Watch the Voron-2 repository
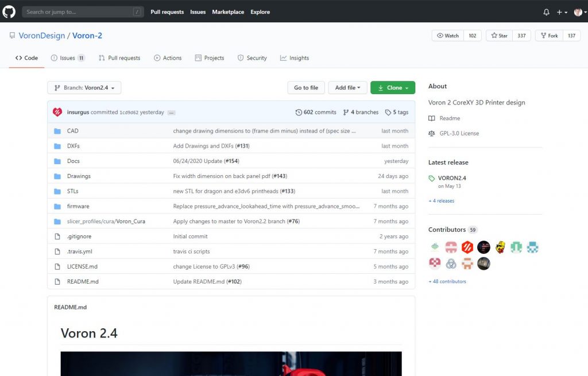This screenshot has width=588, height=376. [448, 36]
